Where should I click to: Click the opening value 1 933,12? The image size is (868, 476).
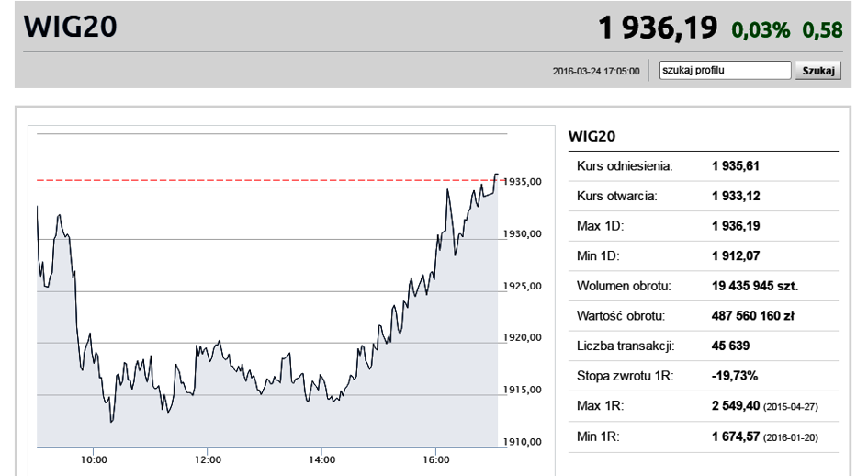[x=736, y=196]
